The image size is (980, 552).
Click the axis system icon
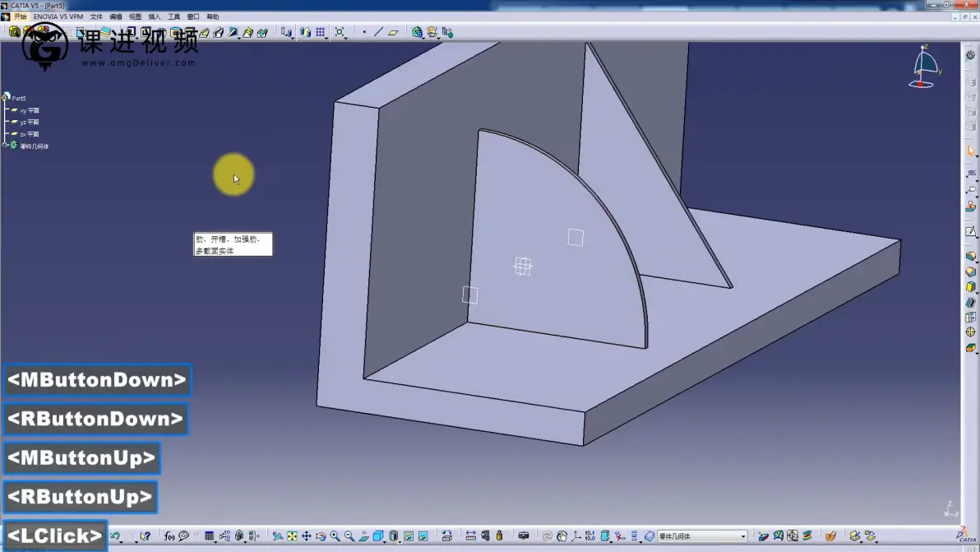576,536
